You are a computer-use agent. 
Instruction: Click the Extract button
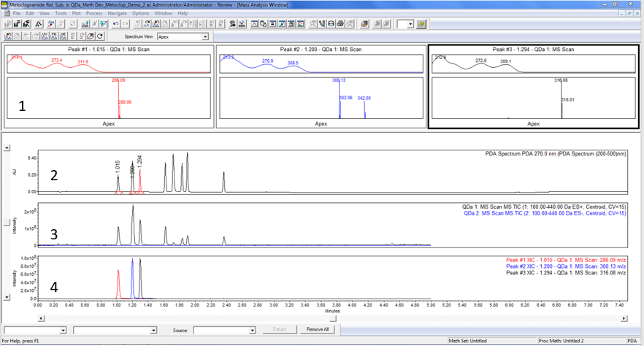pyautogui.click(x=279, y=329)
